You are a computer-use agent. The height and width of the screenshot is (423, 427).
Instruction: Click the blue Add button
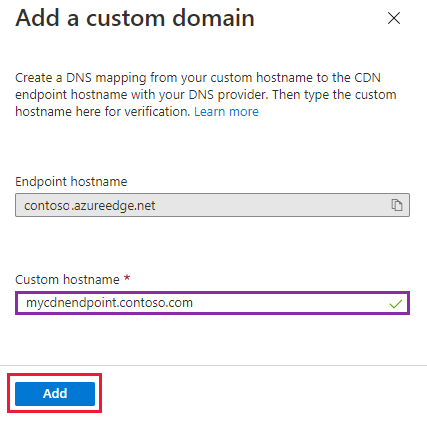[55, 394]
